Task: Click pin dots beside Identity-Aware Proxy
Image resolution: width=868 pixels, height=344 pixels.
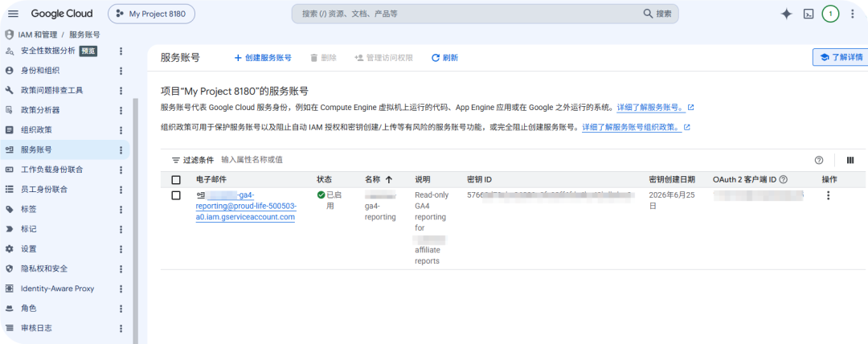Action: click(x=121, y=289)
